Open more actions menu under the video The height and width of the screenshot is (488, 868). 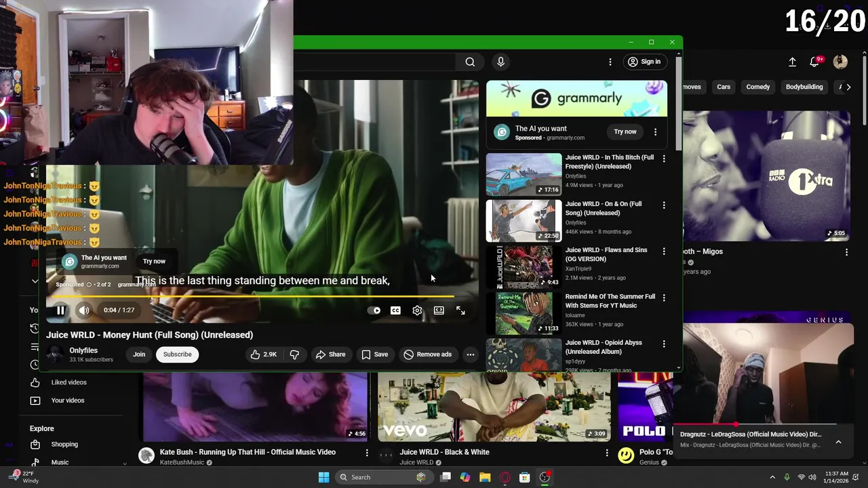[x=471, y=354]
